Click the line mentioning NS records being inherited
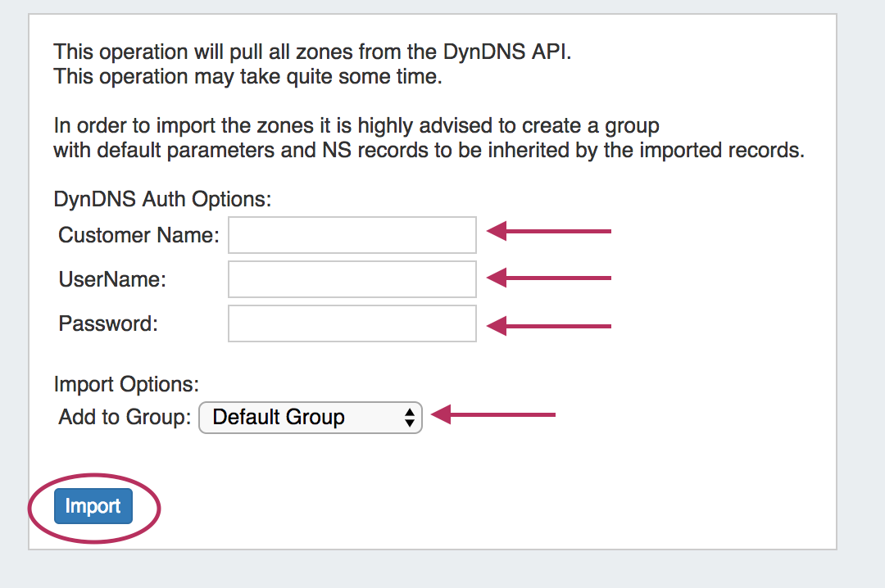This screenshot has width=885, height=588. tap(429, 152)
